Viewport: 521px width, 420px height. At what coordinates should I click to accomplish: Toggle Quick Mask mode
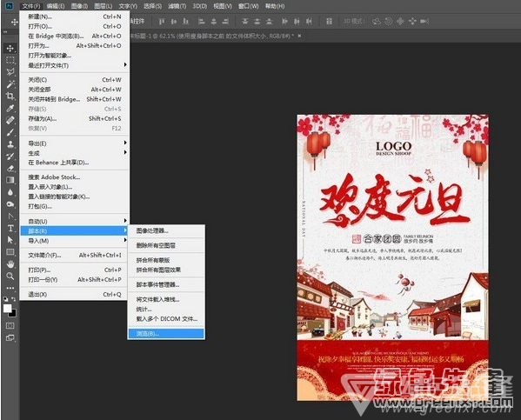point(10,325)
